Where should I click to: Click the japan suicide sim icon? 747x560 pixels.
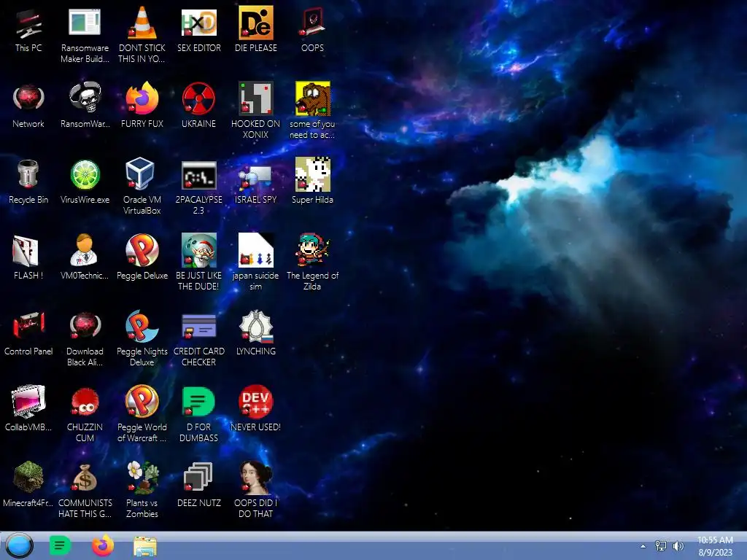(x=256, y=251)
